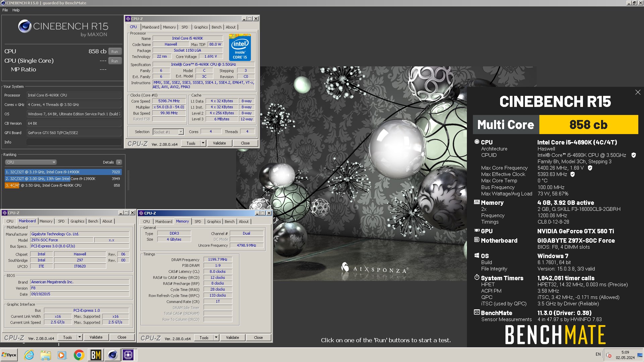Click the Show Desktop monitor icon in tray
644x362 pixels.
coord(640,355)
